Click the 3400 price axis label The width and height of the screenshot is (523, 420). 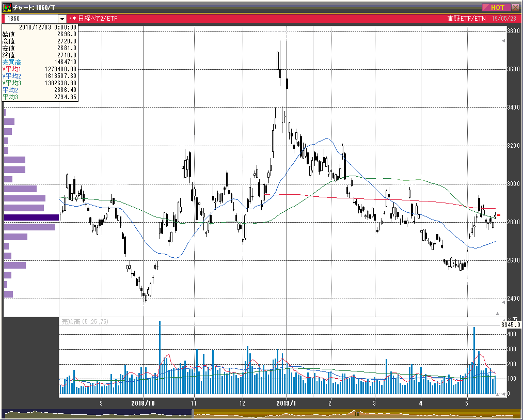[513, 107]
